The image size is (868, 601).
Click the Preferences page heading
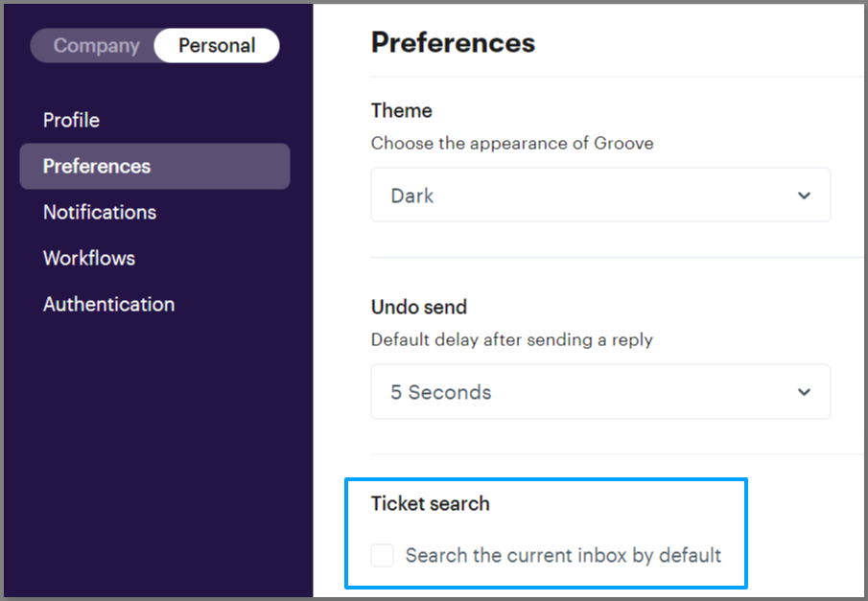[x=453, y=42]
